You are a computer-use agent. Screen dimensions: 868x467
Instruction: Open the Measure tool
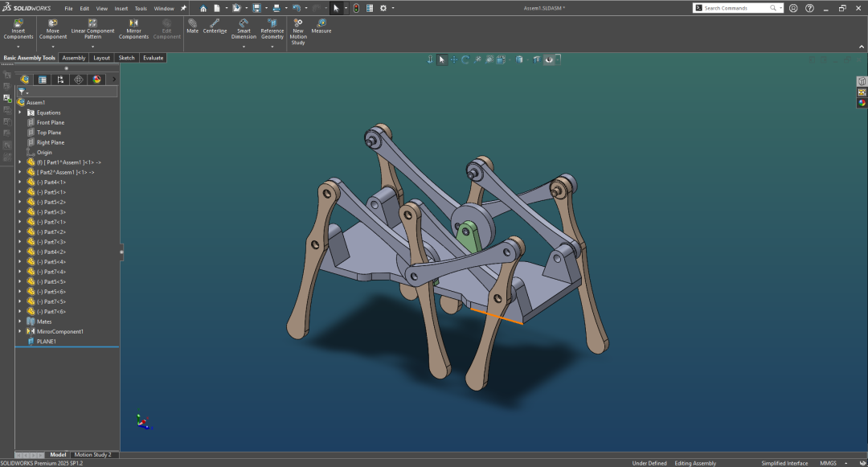321,27
